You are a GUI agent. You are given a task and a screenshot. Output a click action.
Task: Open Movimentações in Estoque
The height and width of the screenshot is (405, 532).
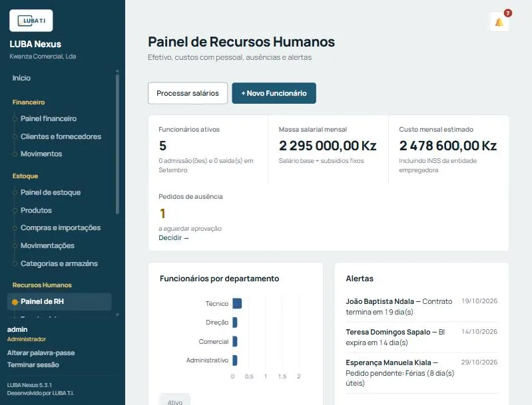[47, 245]
